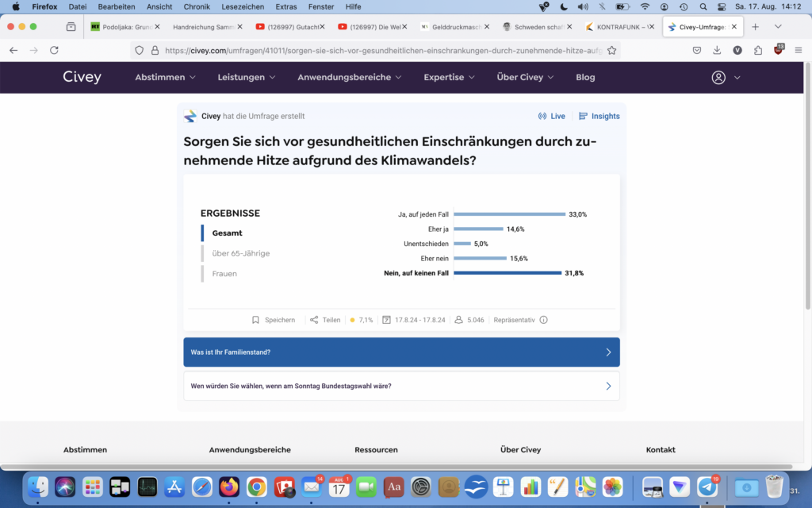812x508 pixels.
Task: Bookmark page with the star icon
Action: [611, 50]
